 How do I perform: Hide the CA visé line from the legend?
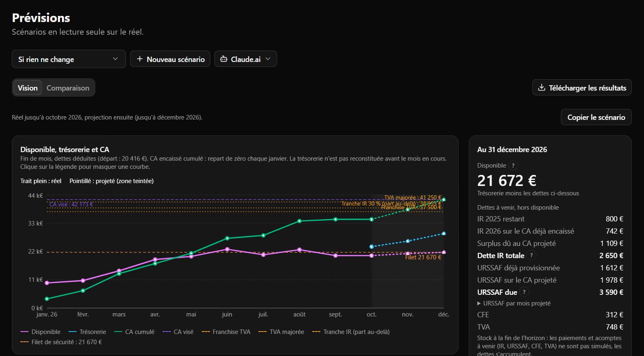coord(178,332)
